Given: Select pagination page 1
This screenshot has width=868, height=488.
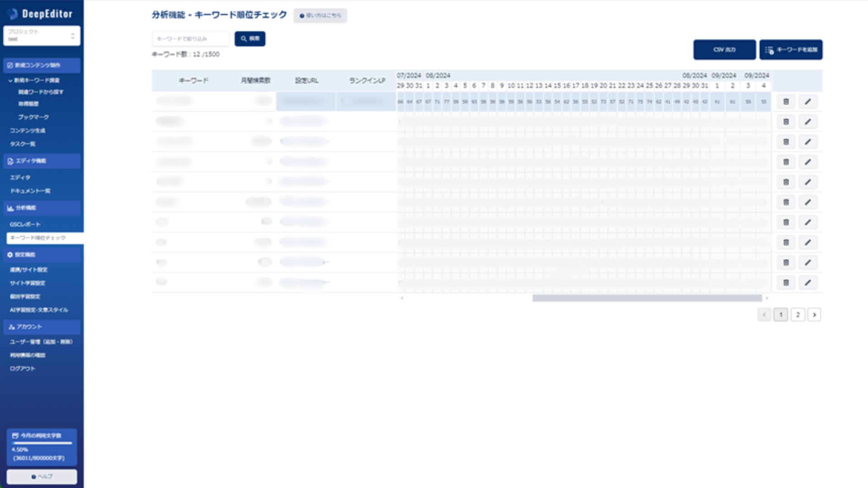Looking at the screenshot, I should 781,315.
